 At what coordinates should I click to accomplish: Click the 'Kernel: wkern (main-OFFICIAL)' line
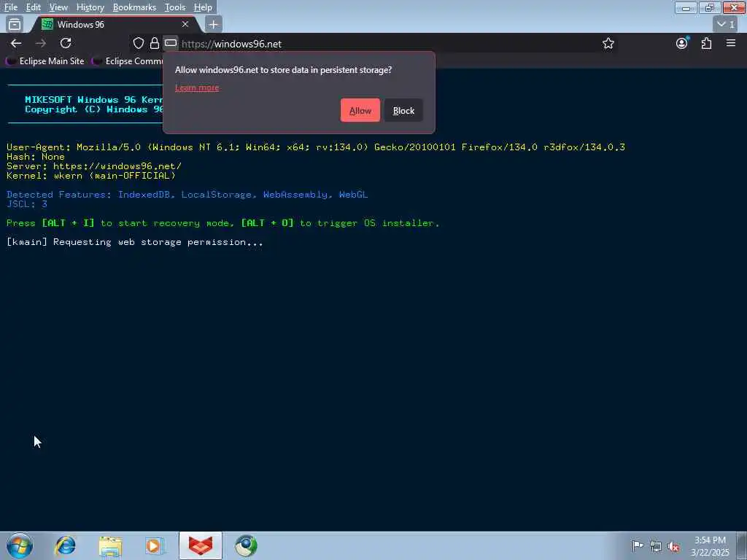(91, 176)
